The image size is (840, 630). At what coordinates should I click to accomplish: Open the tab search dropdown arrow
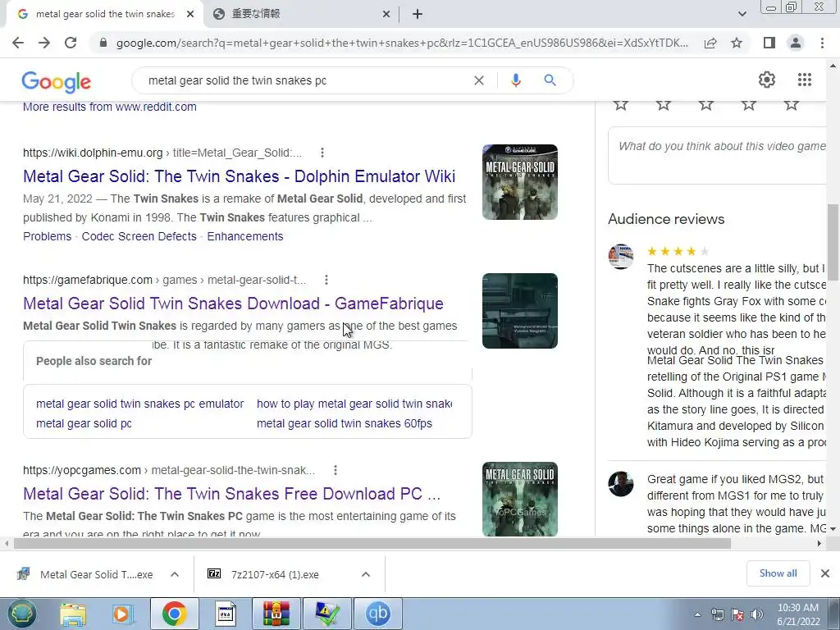(742, 14)
